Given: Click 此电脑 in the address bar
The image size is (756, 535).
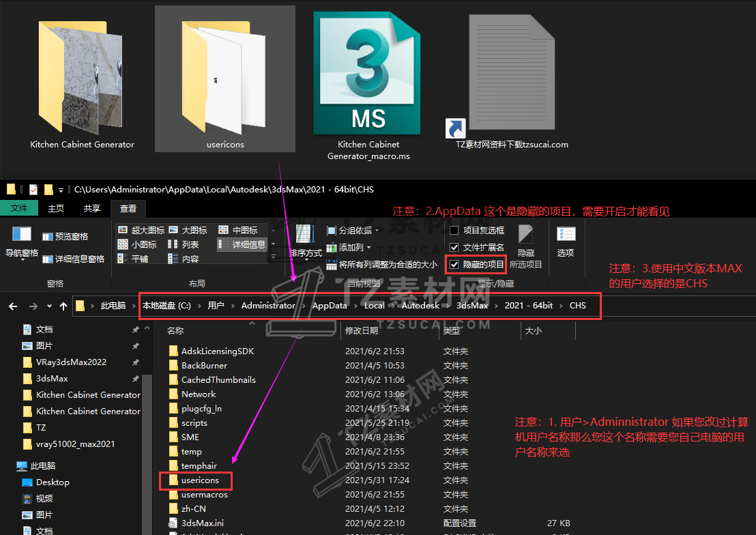Looking at the screenshot, I should [113, 305].
